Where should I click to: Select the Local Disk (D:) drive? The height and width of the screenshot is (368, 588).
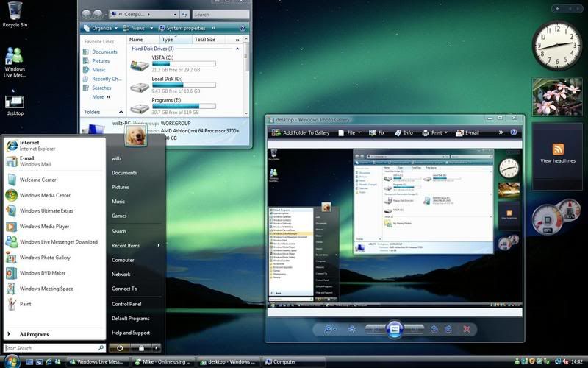pos(173,85)
